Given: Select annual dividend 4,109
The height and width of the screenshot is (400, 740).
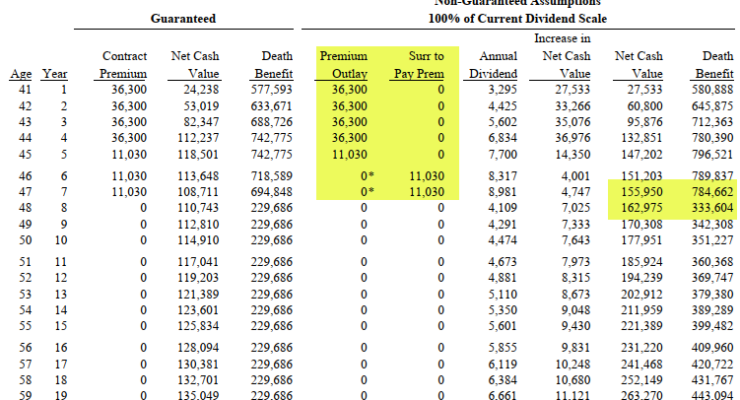Looking at the screenshot, I should 503,208.
